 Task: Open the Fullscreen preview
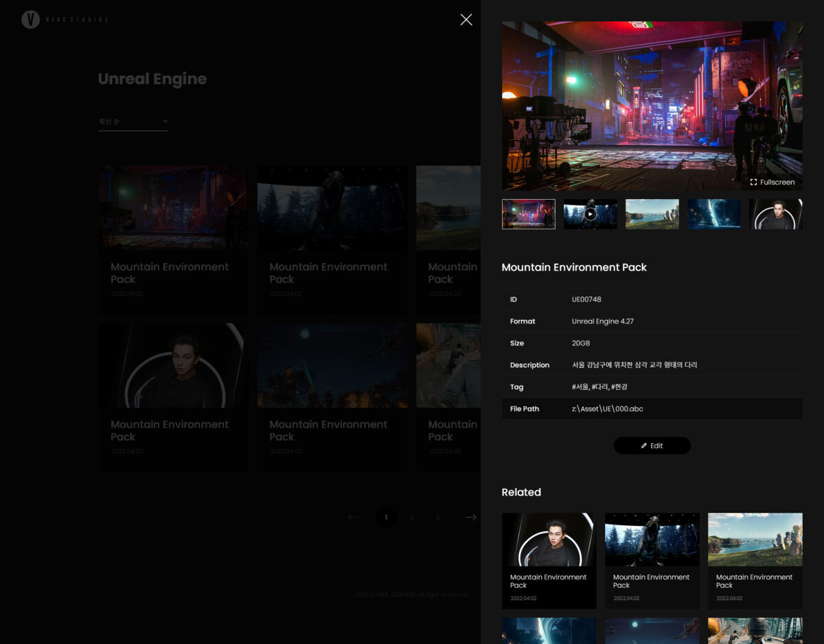pos(772,182)
